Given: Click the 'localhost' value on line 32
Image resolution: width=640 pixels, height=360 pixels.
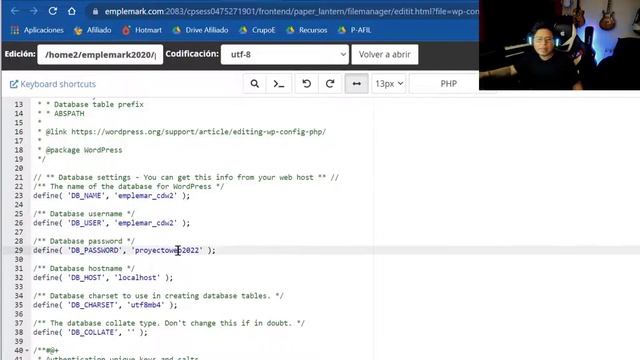Looking at the screenshot, I should click(x=137, y=278).
